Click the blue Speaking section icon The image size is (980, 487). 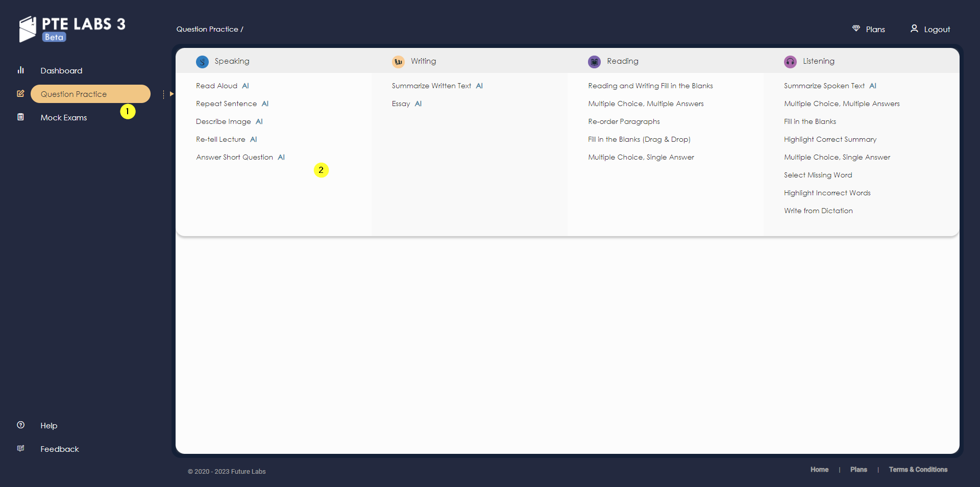pos(202,62)
